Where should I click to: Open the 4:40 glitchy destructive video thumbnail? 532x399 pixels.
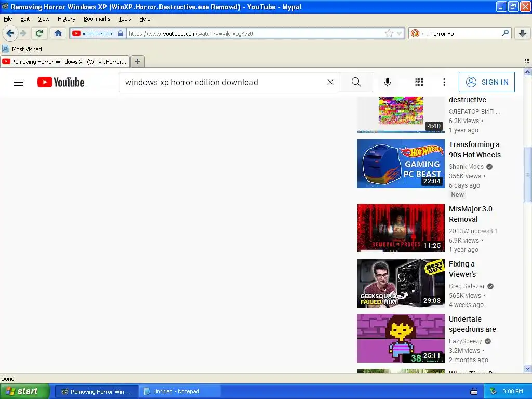(401, 114)
